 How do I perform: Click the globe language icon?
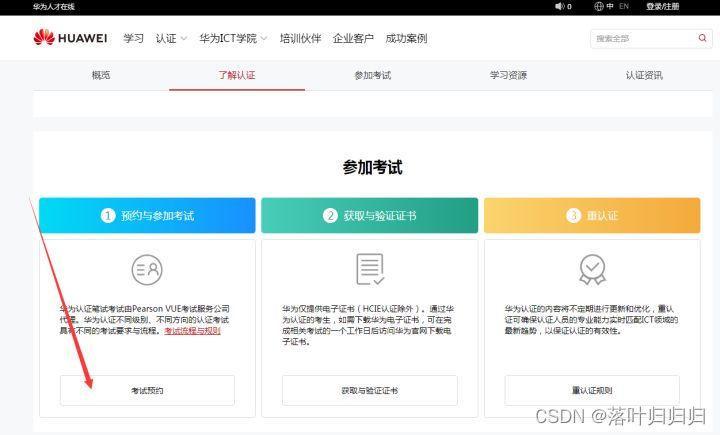click(x=599, y=6)
